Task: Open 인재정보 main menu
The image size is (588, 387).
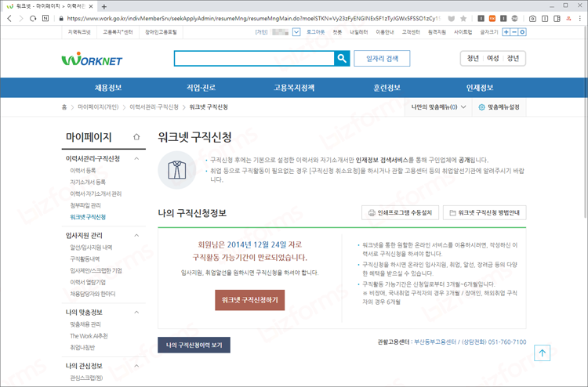Action: tap(480, 88)
